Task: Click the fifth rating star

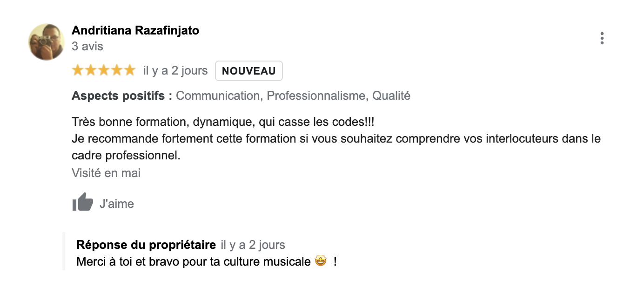Action: 129,71
